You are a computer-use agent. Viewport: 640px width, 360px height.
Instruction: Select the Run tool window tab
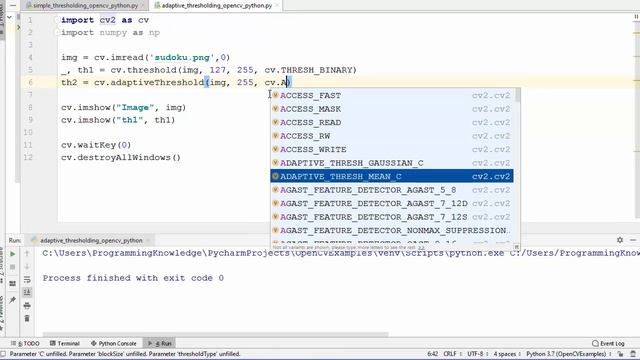(x=160, y=343)
